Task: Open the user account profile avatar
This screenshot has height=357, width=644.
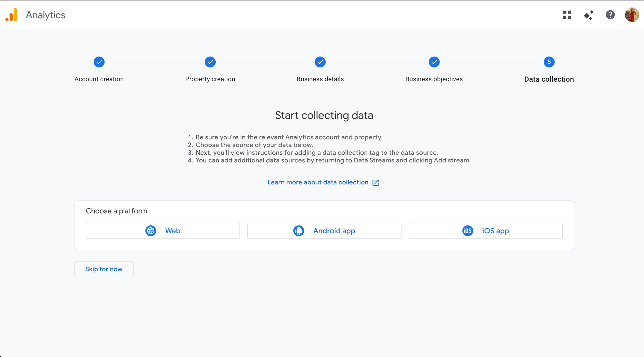Action: [x=632, y=15]
